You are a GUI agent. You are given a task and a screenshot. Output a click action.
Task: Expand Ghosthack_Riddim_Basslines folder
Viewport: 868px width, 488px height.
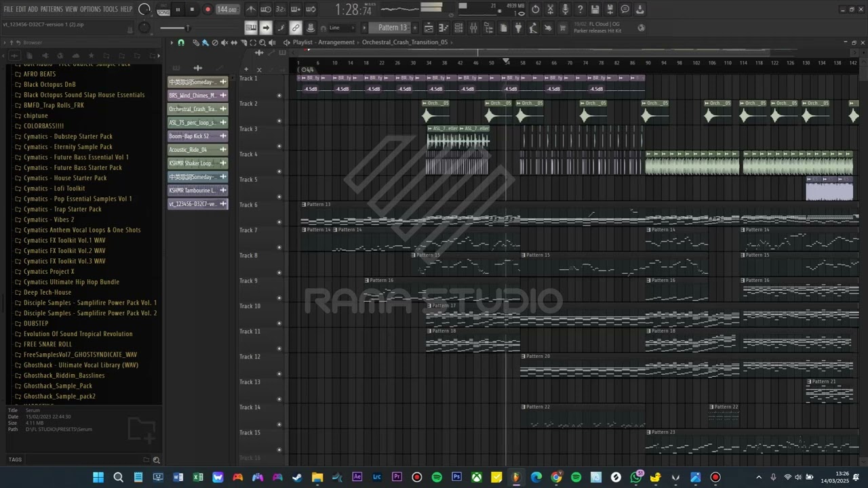coord(64,375)
